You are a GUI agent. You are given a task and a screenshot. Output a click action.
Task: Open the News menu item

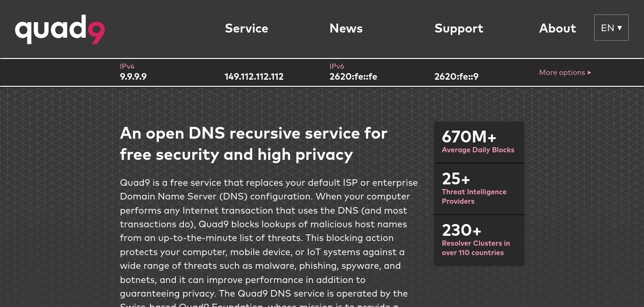346,28
